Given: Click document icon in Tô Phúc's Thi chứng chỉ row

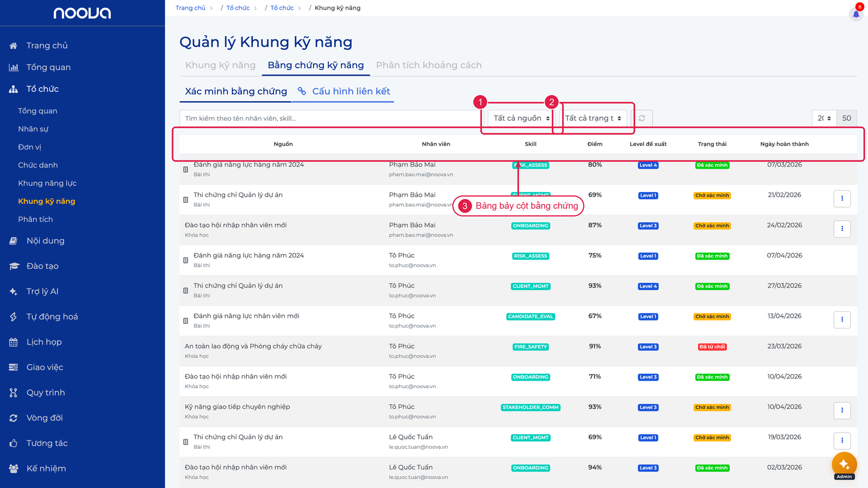Looking at the screenshot, I should [x=186, y=291].
